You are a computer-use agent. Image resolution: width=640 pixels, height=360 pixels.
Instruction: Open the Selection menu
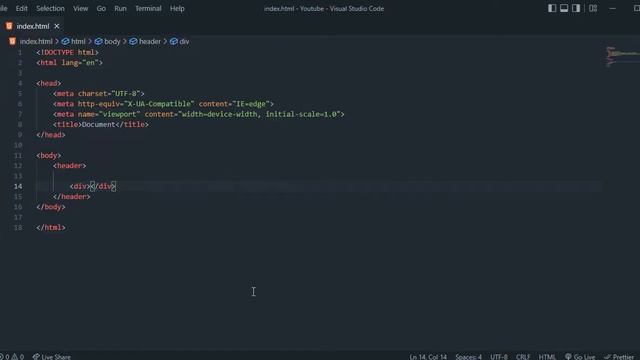50,8
